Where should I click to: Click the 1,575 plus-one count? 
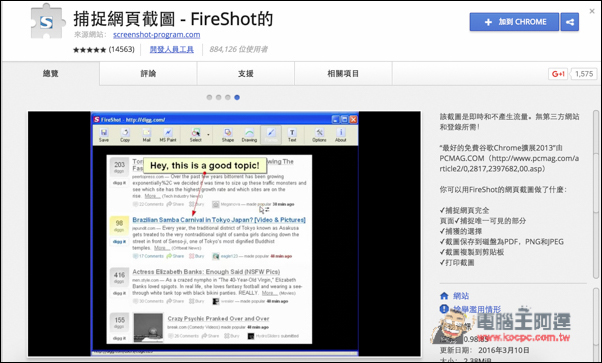[x=584, y=74]
